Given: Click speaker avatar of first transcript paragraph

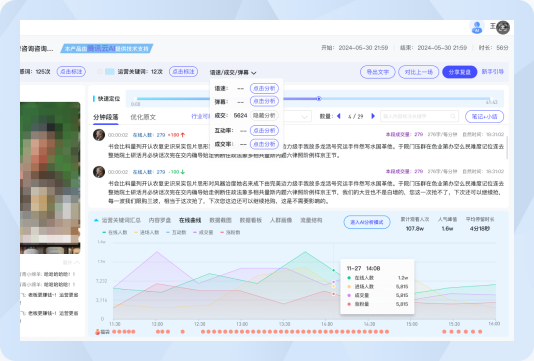Looking at the screenshot, I should pyautogui.click(x=99, y=135).
